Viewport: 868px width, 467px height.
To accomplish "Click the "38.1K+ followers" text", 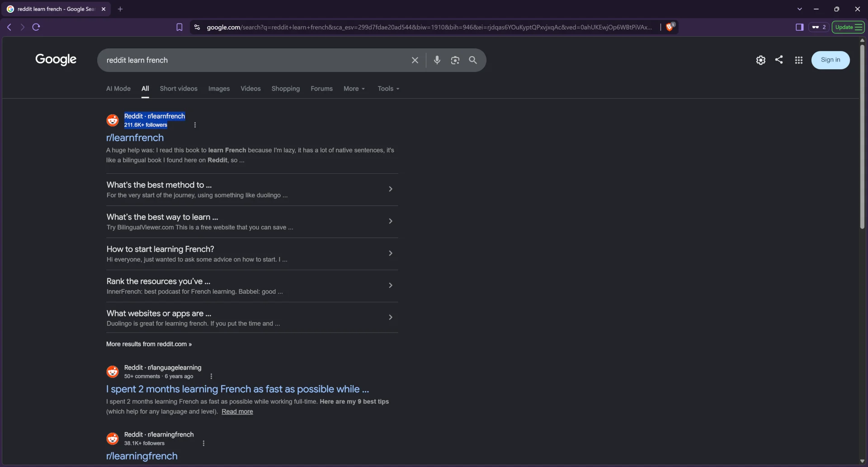I will [144, 443].
